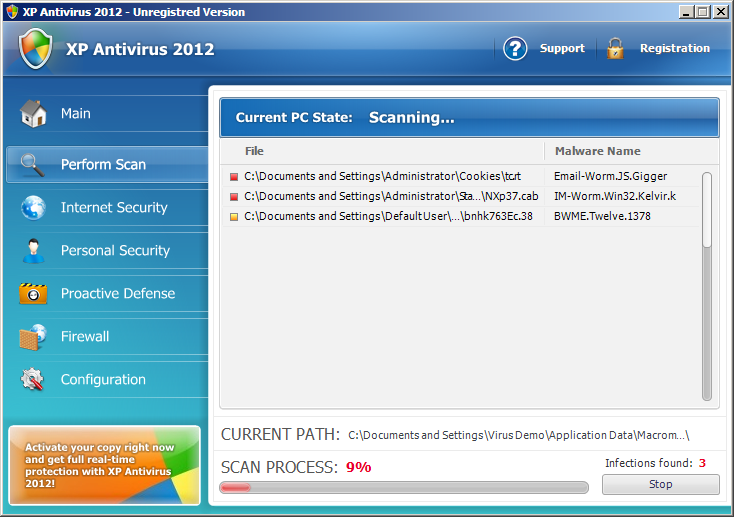Open the Firewall section
Image resolution: width=734 pixels, height=517 pixels.
click(x=108, y=337)
